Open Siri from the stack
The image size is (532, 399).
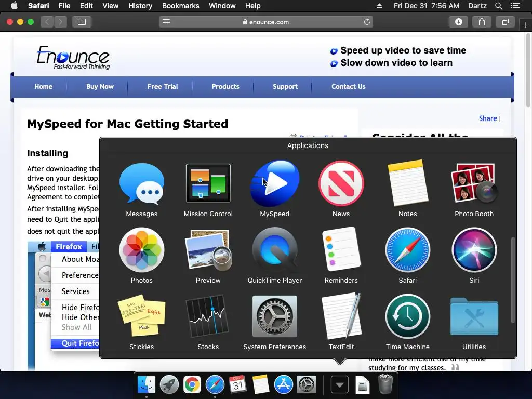tap(474, 250)
